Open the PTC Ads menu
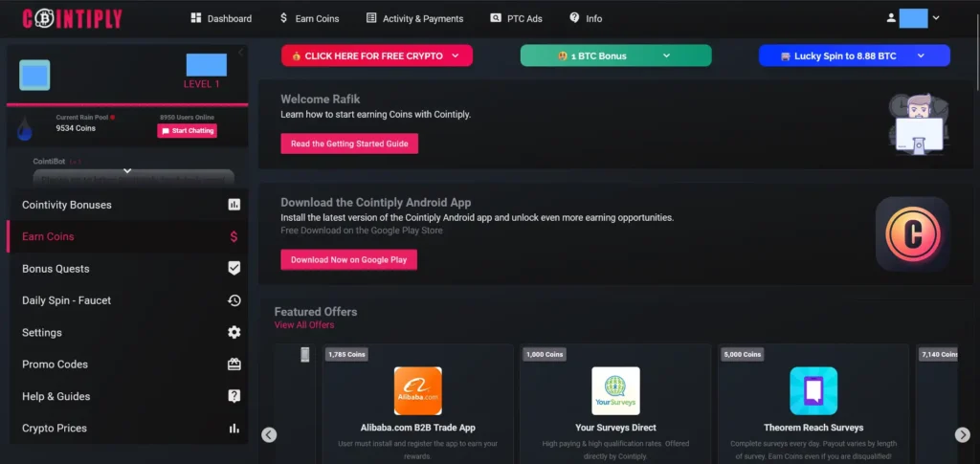The image size is (980, 464). point(516,18)
